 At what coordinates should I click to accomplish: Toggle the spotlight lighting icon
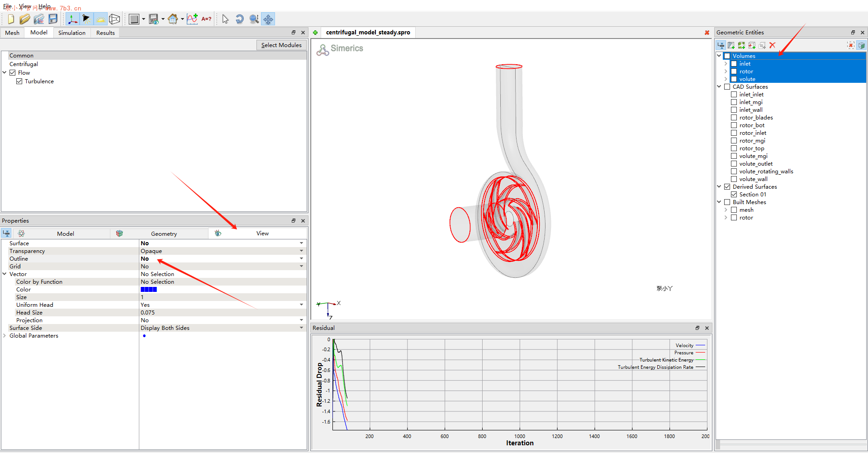tap(86, 19)
